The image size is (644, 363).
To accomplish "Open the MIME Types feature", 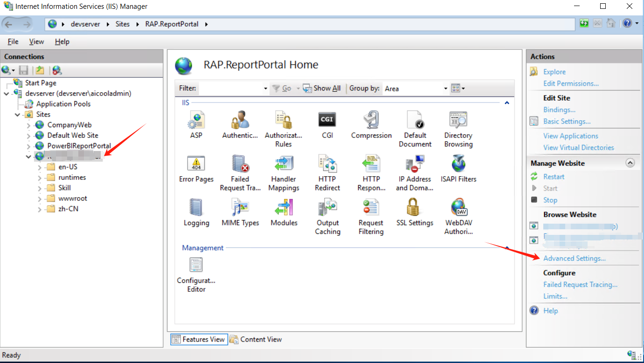I will pos(240,213).
